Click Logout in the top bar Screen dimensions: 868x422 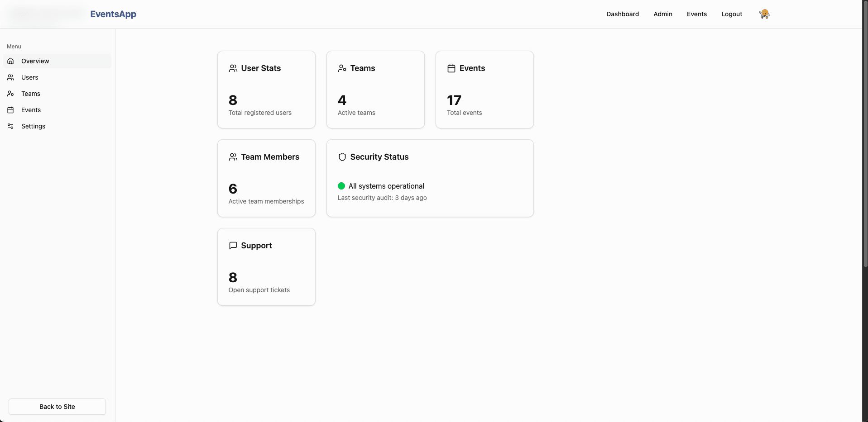click(x=732, y=14)
